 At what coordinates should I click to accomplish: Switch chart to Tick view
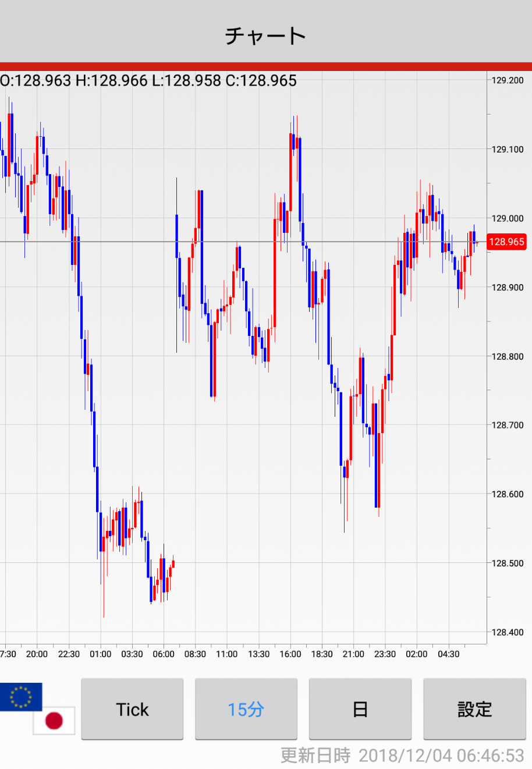(132, 709)
